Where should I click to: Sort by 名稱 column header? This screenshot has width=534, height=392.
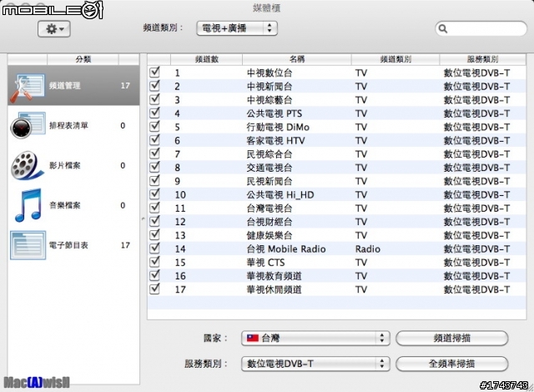pos(297,59)
